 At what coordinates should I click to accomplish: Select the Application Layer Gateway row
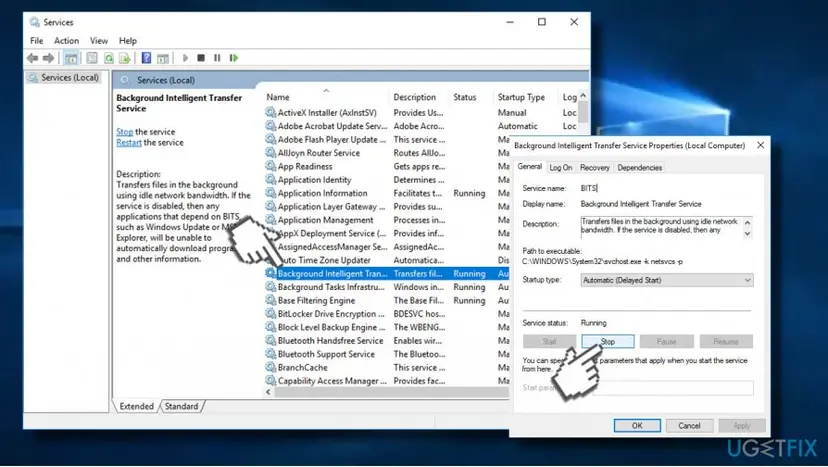click(386, 207)
